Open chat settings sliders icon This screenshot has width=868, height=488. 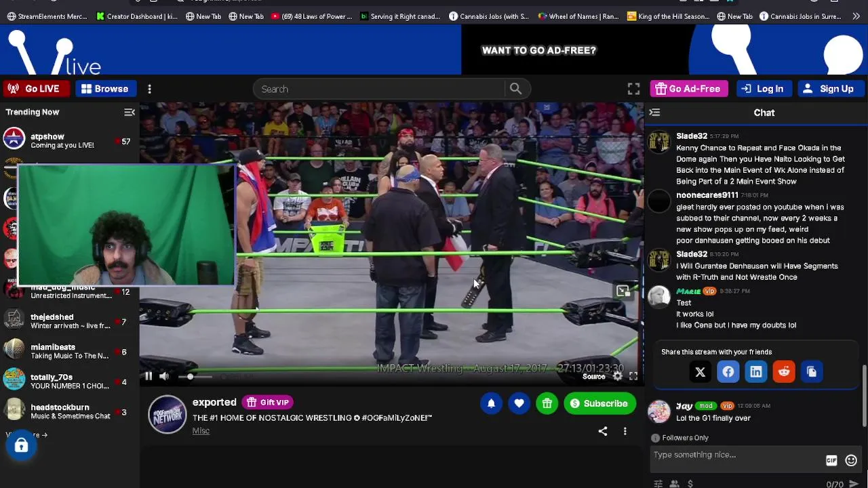click(x=658, y=484)
